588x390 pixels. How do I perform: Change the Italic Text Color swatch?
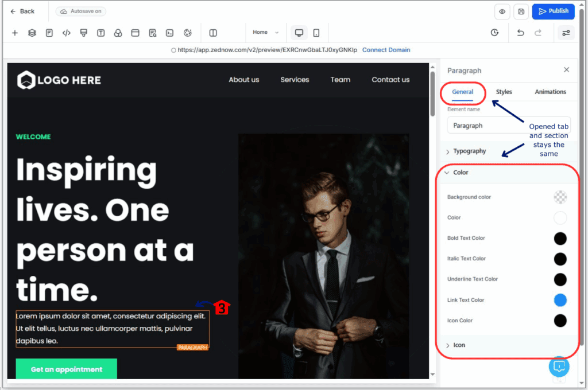click(x=560, y=259)
